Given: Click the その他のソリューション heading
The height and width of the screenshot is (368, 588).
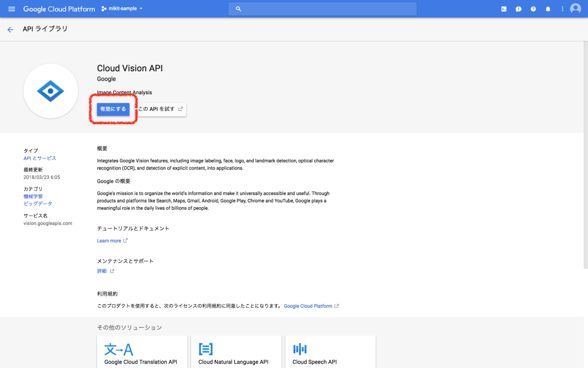Looking at the screenshot, I should coord(129,327).
